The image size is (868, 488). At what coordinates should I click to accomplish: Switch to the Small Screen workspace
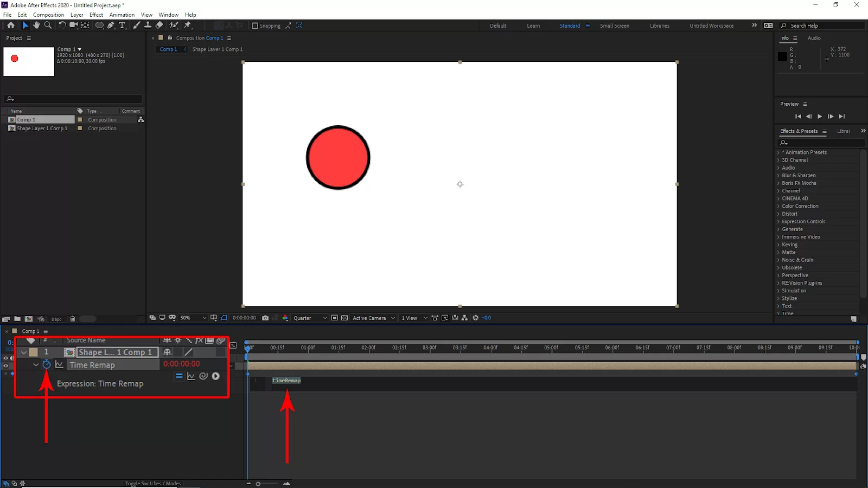pos(615,25)
